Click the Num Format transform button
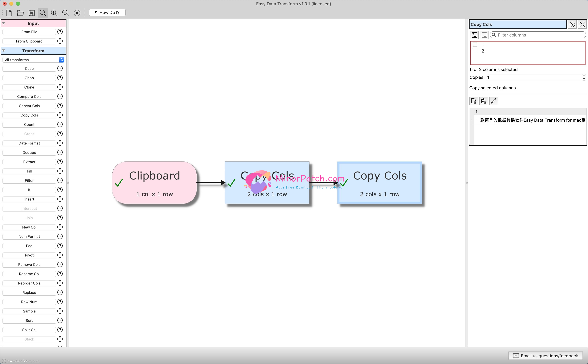This screenshot has width=588, height=364. coord(29,237)
